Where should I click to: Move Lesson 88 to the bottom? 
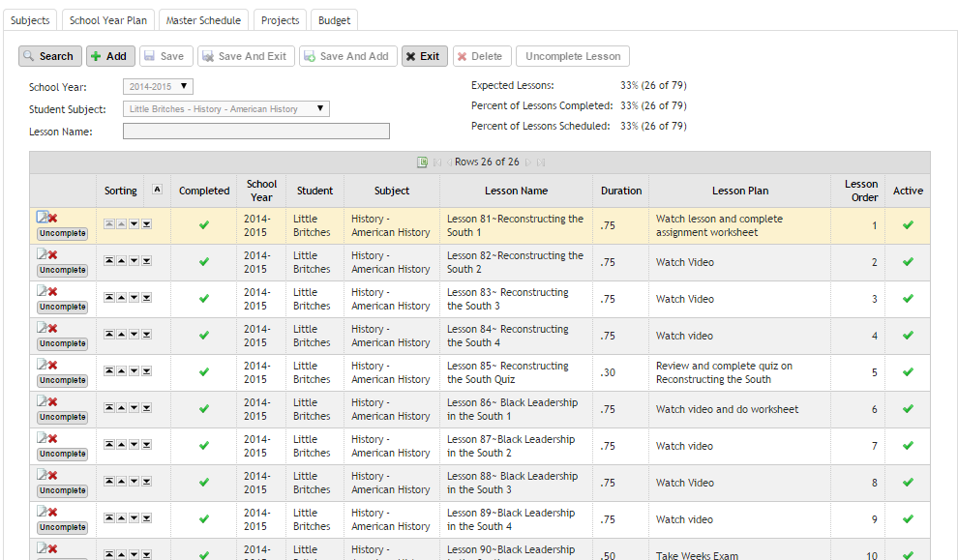[147, 482]
